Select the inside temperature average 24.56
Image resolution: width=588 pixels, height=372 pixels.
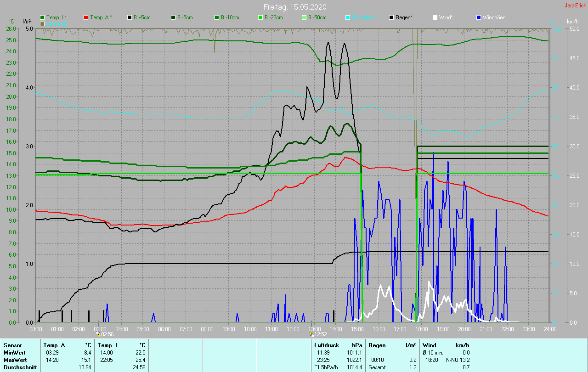(x=140, y=367)
